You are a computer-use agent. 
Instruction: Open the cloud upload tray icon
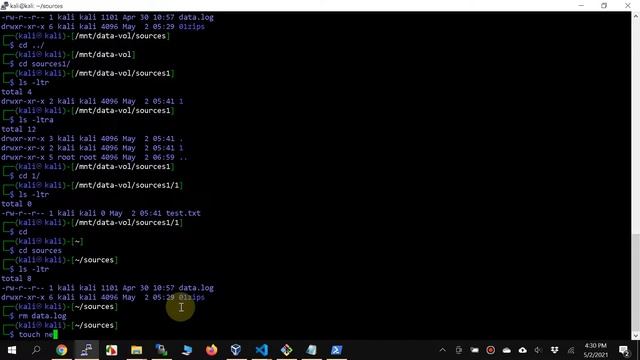[522, 350]
